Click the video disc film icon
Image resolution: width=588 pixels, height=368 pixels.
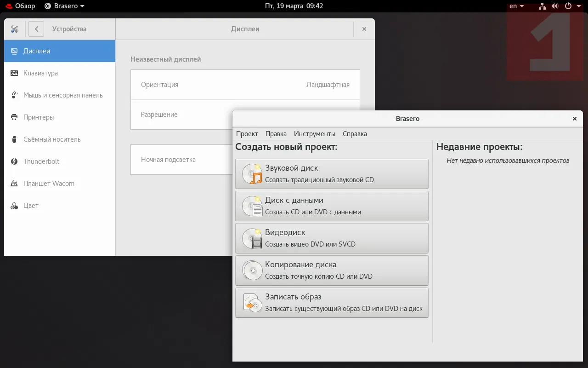(252, 238)
